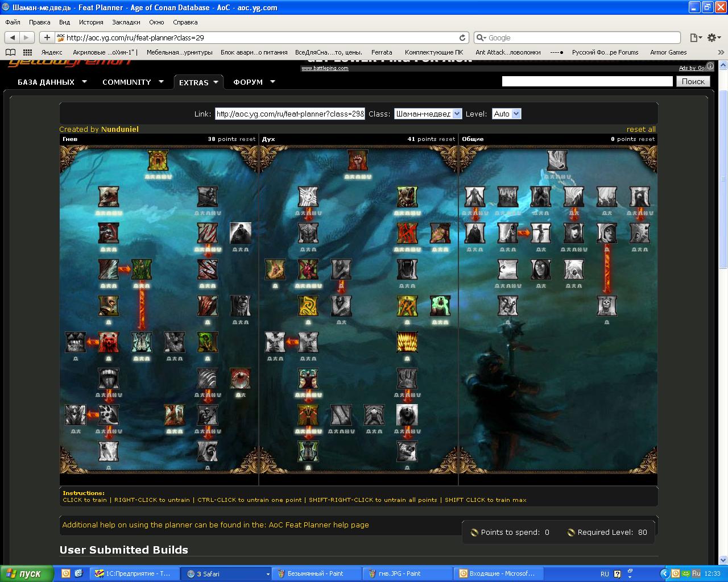Select the topmost feat of the Общие tree
The height and width of the screenshot is (582, 728).
click(x=557, y=160)
